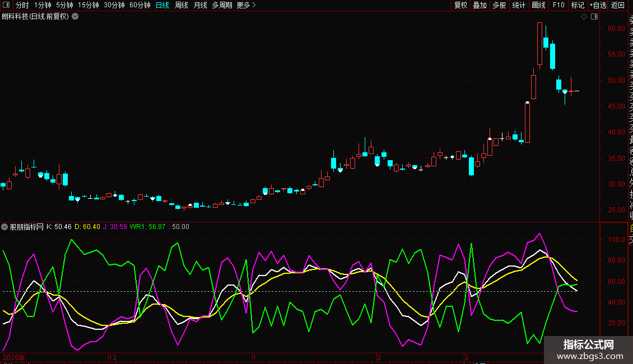633x364 pixels.
Task: Open the 多周期 multi-period view
Action: [222, 5]
